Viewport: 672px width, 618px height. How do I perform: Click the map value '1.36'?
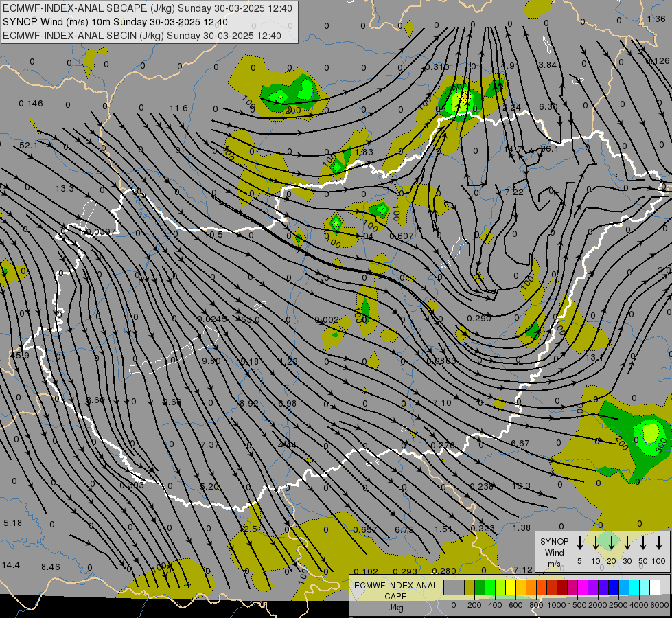(x=656, y=19)
